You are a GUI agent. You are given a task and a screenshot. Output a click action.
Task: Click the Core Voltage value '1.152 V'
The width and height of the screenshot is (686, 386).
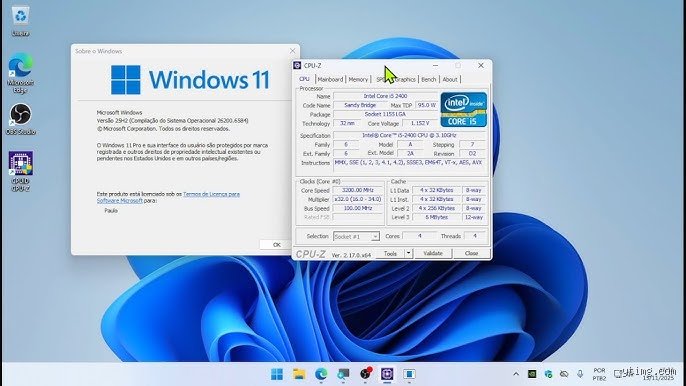pyautogui.click(x=420, y=123)
